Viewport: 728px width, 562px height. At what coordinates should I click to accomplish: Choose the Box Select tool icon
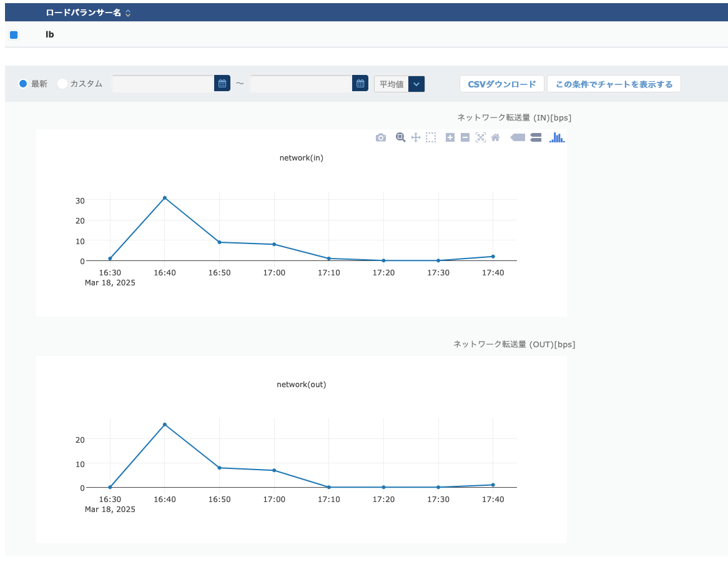point(431,137)
